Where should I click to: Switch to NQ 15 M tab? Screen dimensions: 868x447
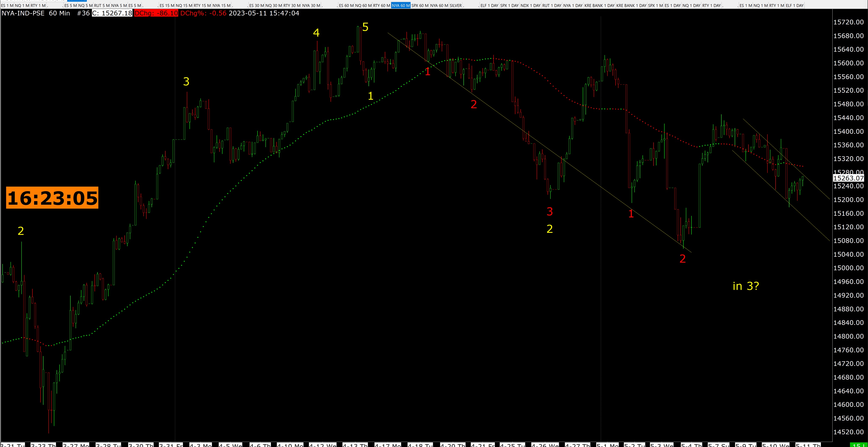tap(184, 5)
